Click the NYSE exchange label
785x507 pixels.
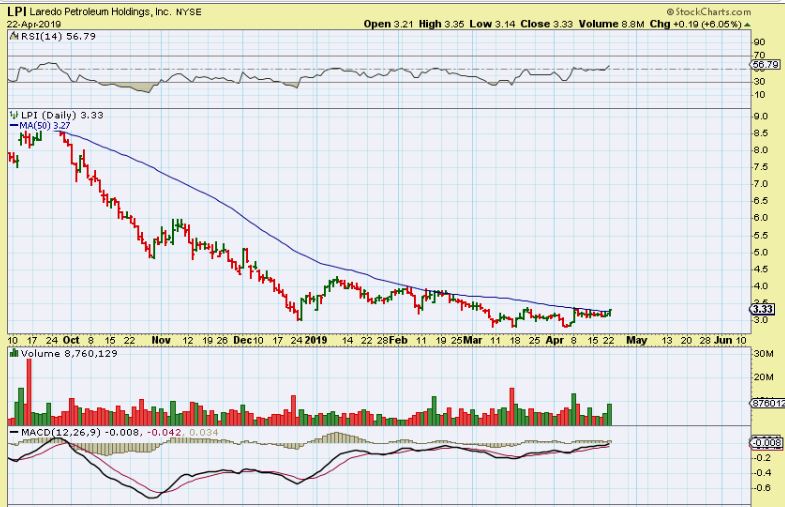188,12
